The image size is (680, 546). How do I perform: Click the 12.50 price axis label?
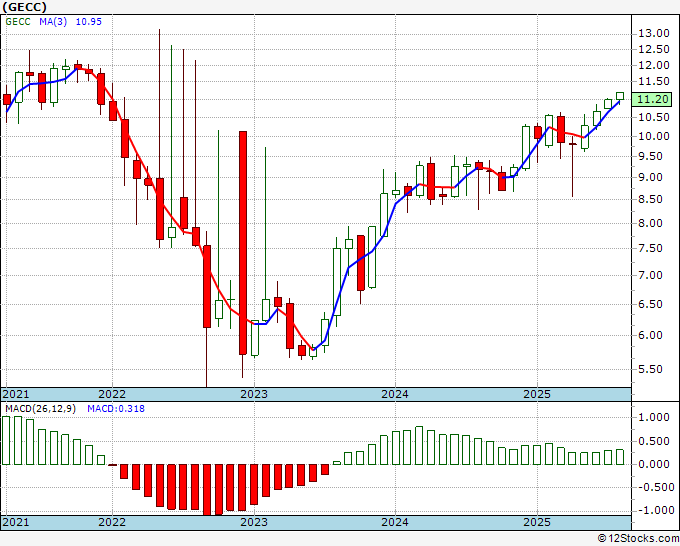coord(654,49)
